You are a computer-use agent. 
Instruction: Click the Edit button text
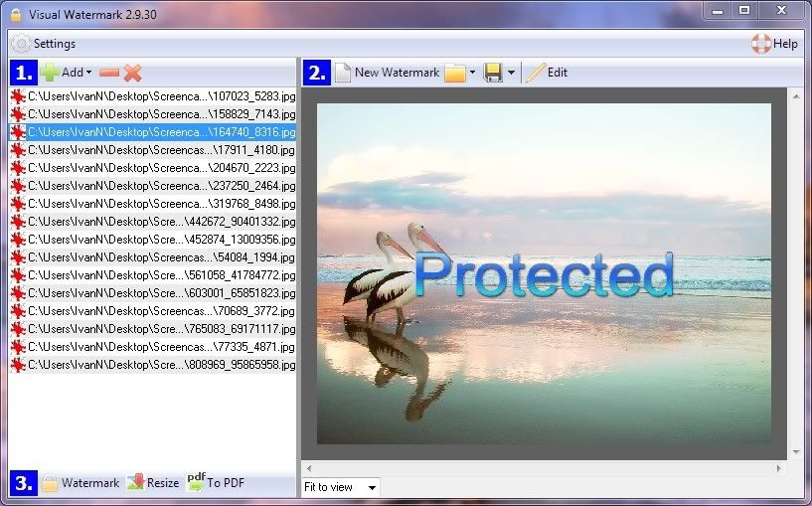[x=558, y=73]
